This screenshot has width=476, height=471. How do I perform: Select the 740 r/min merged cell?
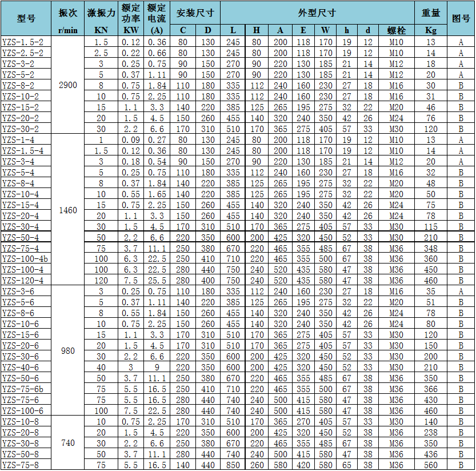pyautogui.click(x=67, y=443)
